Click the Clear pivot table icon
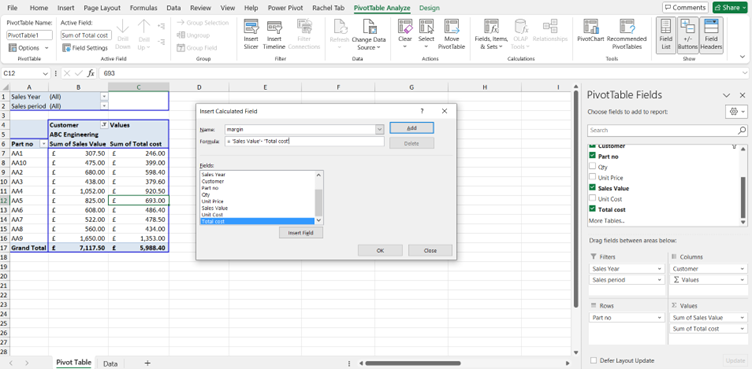 click(405, 35)
